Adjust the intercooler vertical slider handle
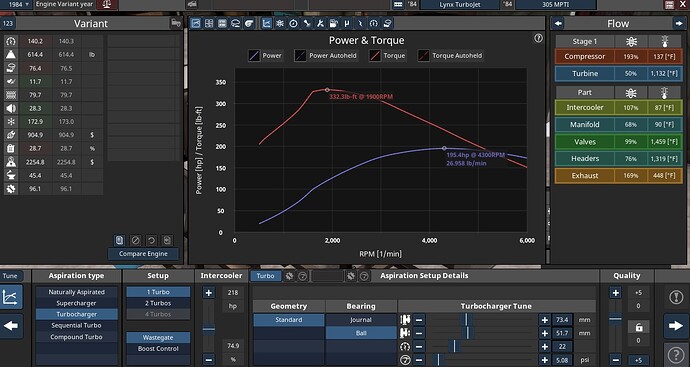690x367 pixels. 209,329
